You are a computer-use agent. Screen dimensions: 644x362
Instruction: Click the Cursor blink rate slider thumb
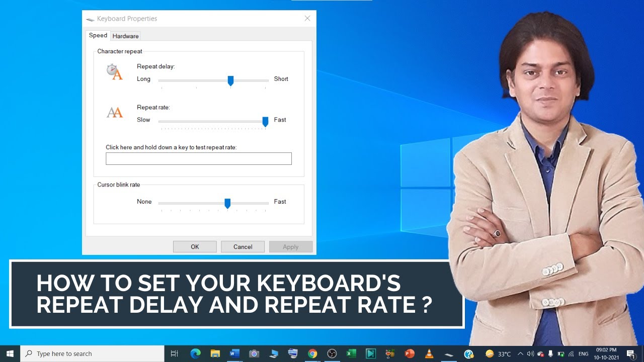[227, 204]
